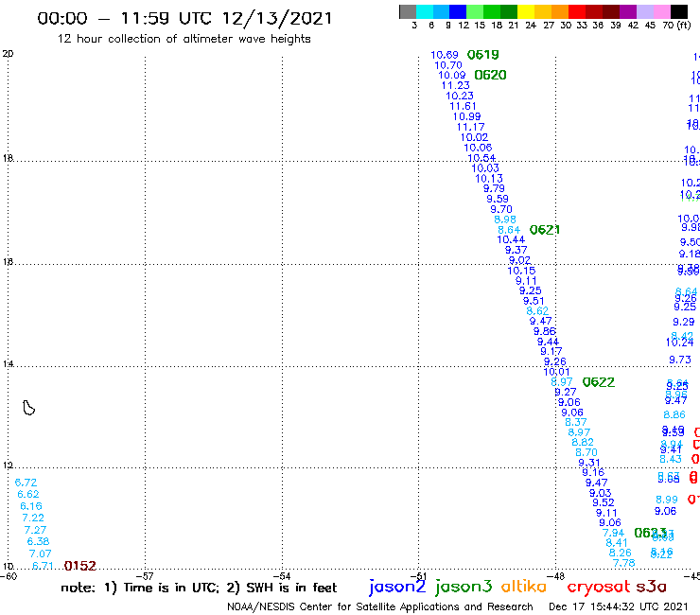Select the -54 longitude axis label
Viewport: 700px width, 615px height.
click(284, 576)
